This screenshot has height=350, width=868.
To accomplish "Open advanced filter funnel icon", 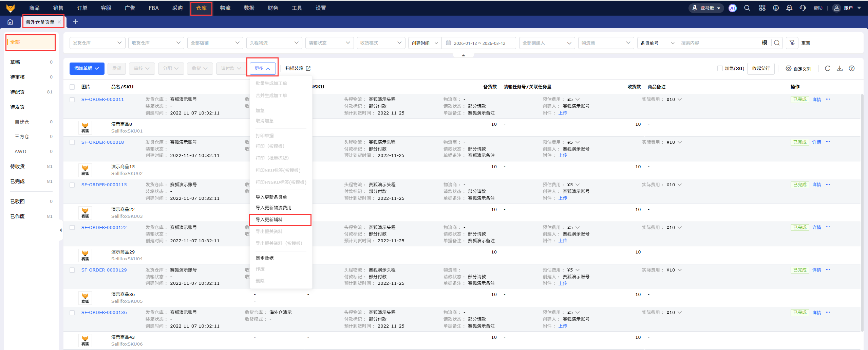I will point(792,43).
